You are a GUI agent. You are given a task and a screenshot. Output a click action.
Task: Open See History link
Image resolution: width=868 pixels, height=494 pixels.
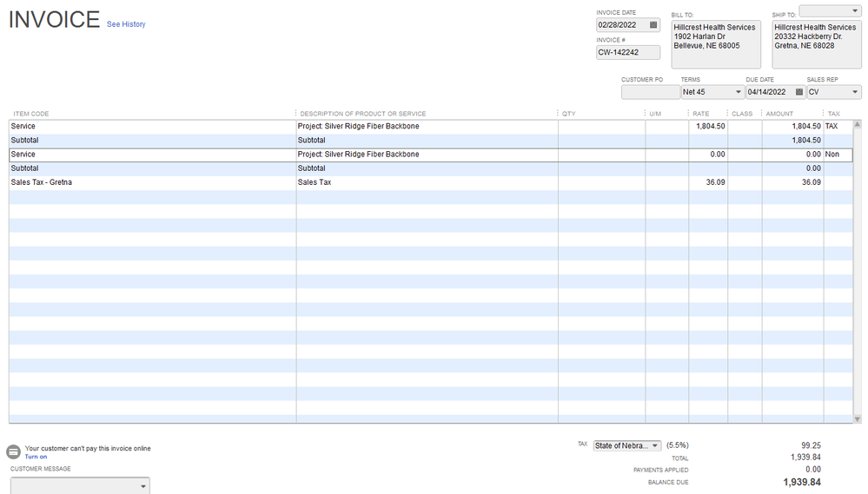click(126, 24)
